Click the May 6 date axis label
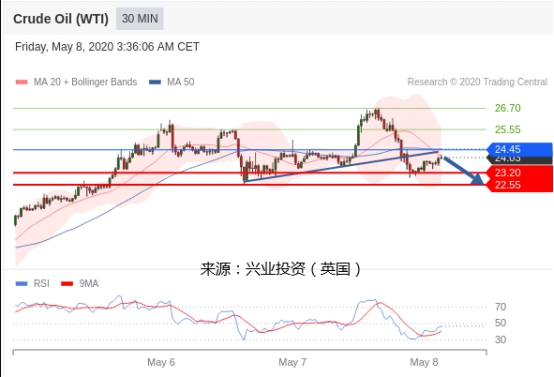Image resolution: width=554 pixels, height=377 pixels. [161, 362]
